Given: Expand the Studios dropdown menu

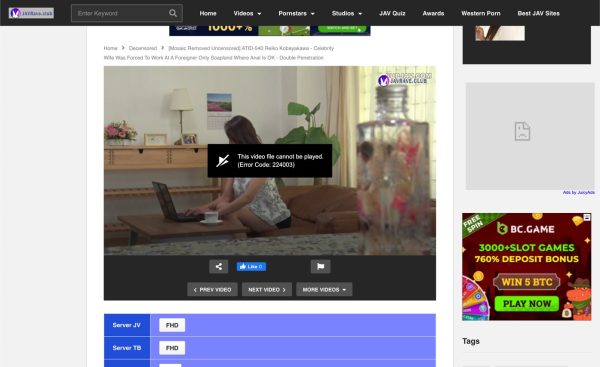Looking at the screenshot, I should coord(347,13).
